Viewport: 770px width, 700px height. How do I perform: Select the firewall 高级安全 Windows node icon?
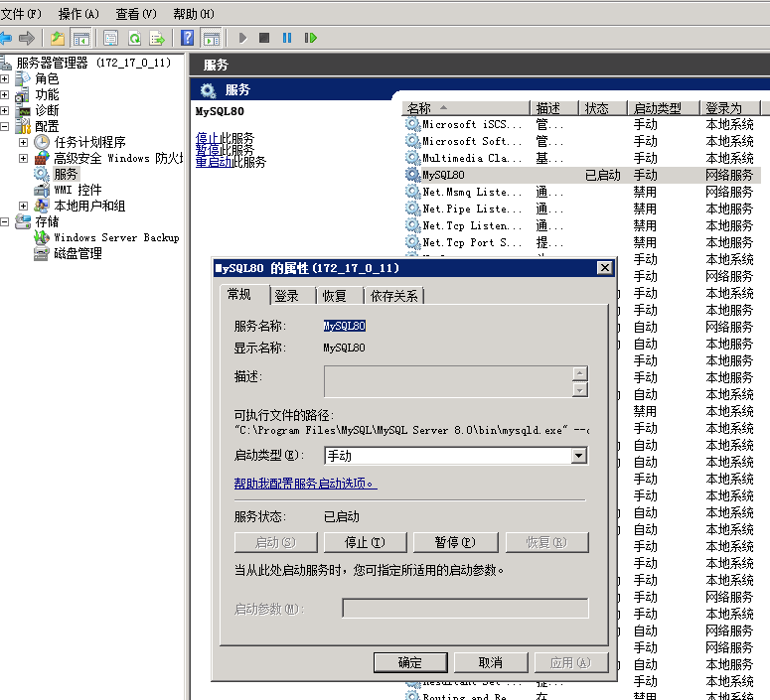pyautogui.click(x=42, y=158)
